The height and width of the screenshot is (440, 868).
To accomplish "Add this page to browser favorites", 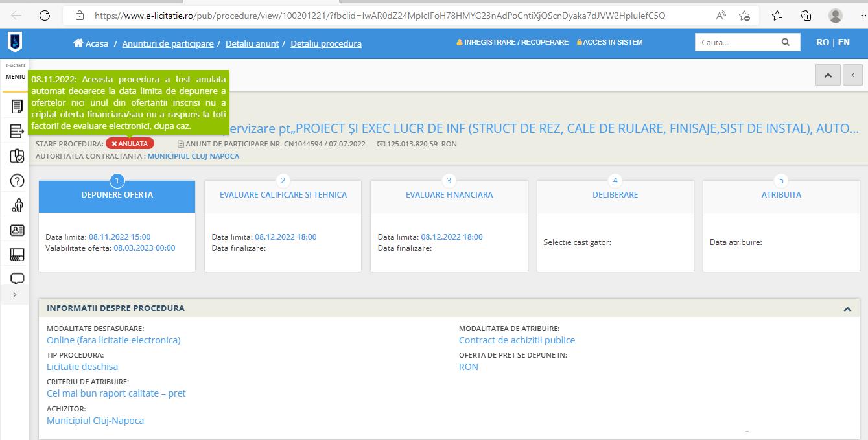I will [x=744, y=16].
